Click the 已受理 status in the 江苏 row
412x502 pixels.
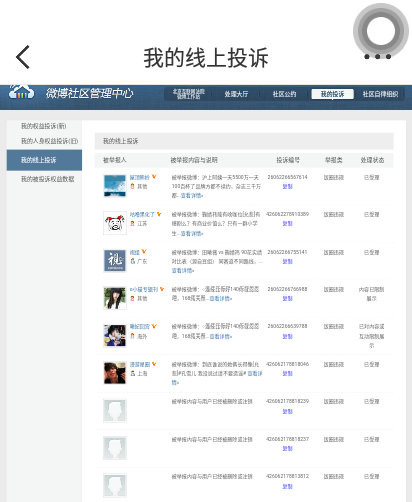(x=371, y=214)
